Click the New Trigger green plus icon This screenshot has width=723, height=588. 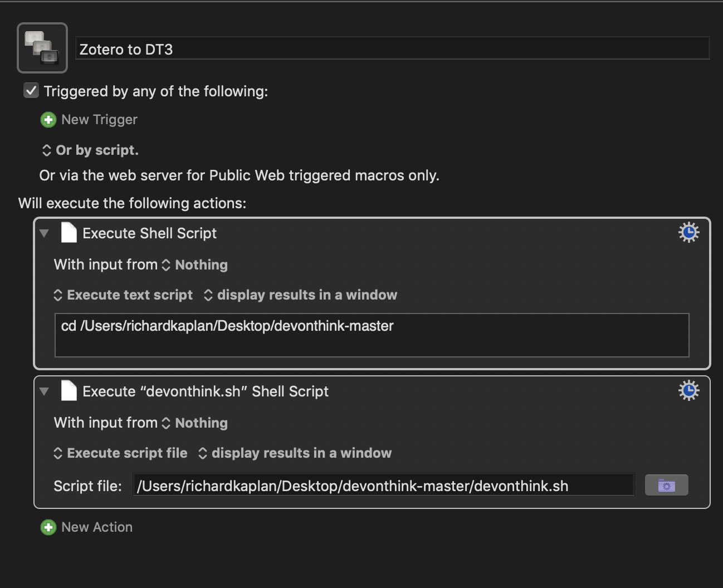[48, 119]
